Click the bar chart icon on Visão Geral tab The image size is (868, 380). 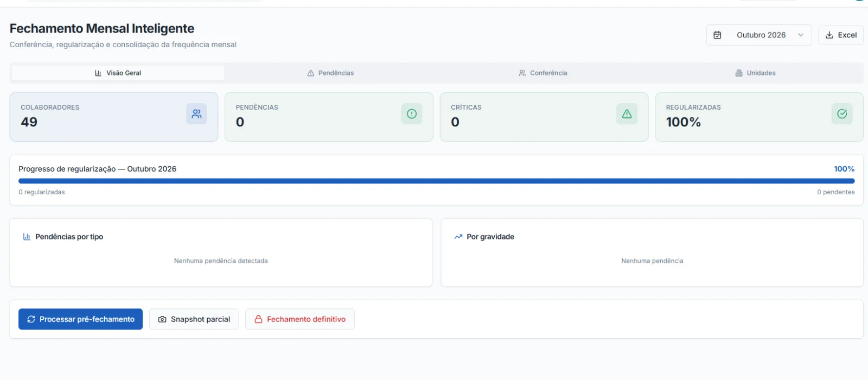point(98,73)
